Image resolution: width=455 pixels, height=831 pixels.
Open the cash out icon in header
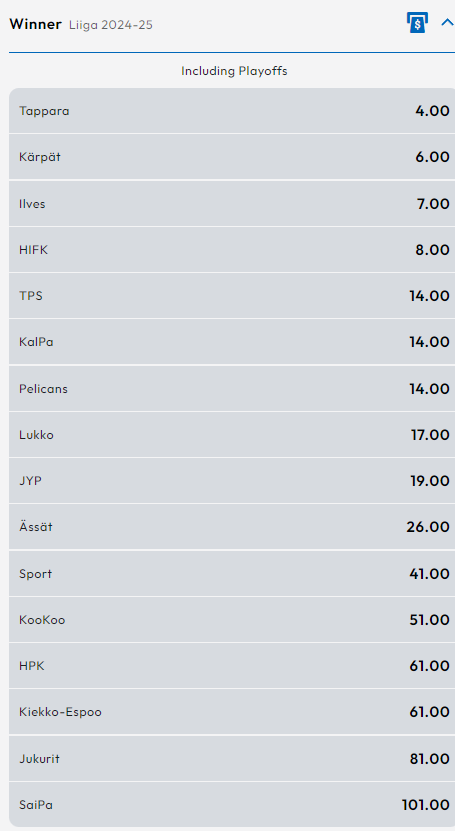[417, 23]
